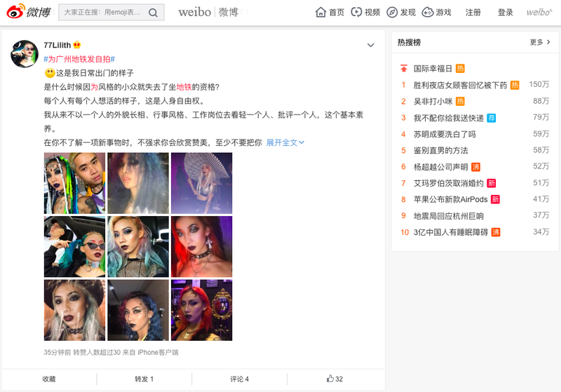Click the 沸 badge on 3亿中国人有睡眠障碍
The image size is (561, 392).
point(496,233)
